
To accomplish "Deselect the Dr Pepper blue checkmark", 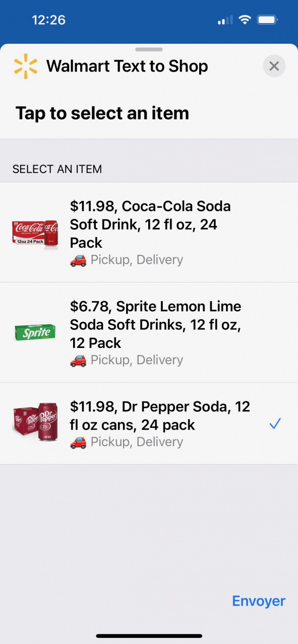I will (275, 424).
